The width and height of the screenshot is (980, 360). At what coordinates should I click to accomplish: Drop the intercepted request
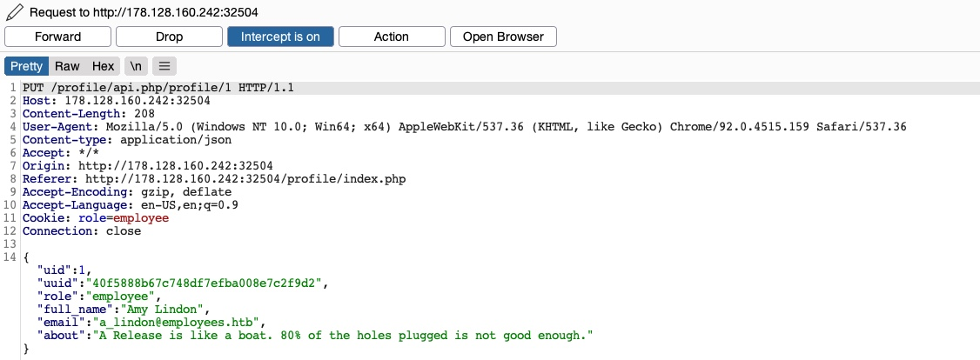click(169, 37)
